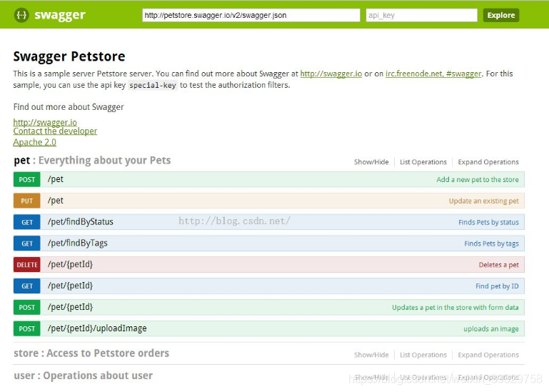
Task: Open the http://swagger.io link in description
Action: point(331,74)
